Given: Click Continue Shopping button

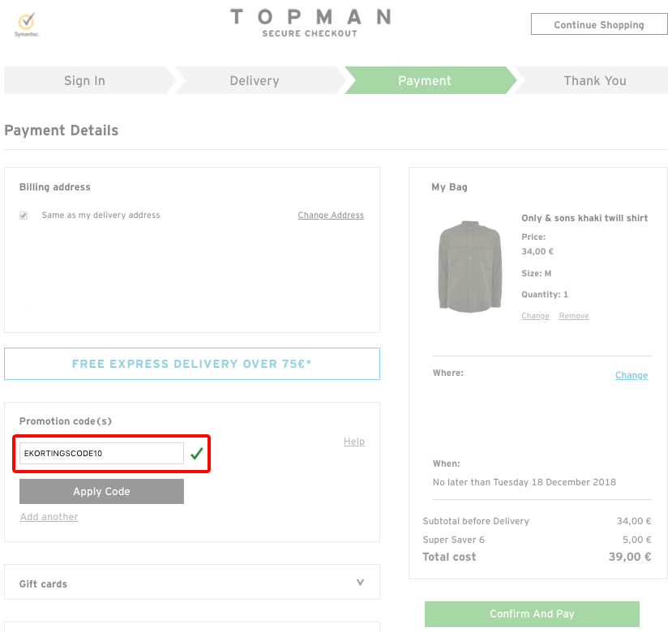Looking at the screenshot, I should pos(599,24).
